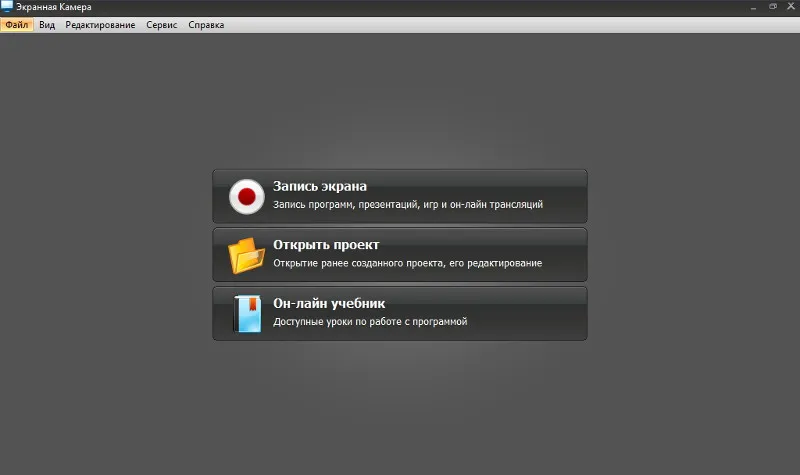Click the red record circle icon
This screenshot has height=475, width=800.
(x=246, y=196)
